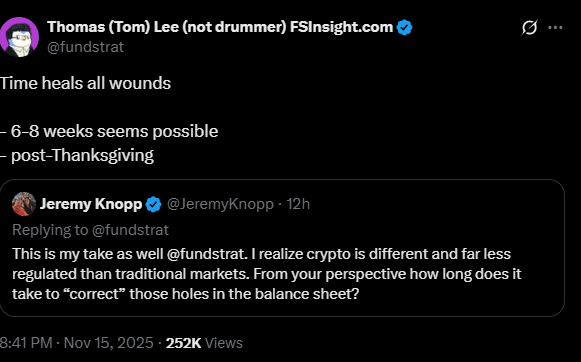This screenshot has width=581, height=362.
Task: Click @fundstrat in 'Replying to' line
Action: click(130, 230)
